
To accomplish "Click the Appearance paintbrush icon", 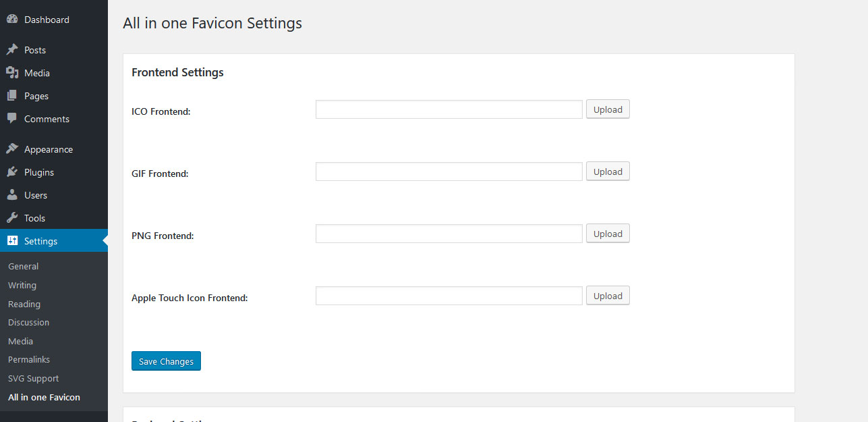I will pos(12,149).
